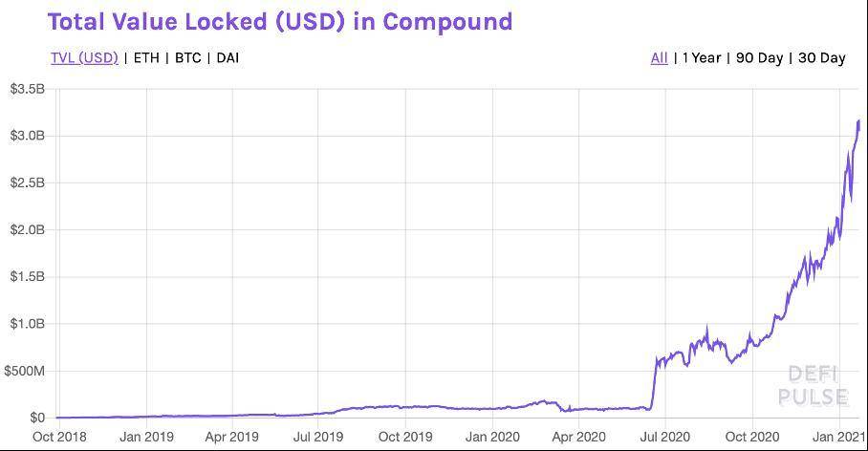Switch chart to BTC denomination

187,57
